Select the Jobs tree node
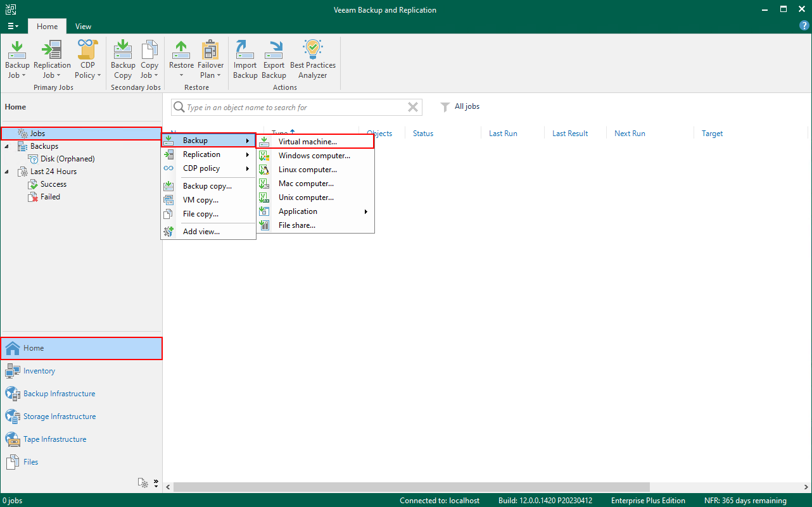 (x=81, y=134)
